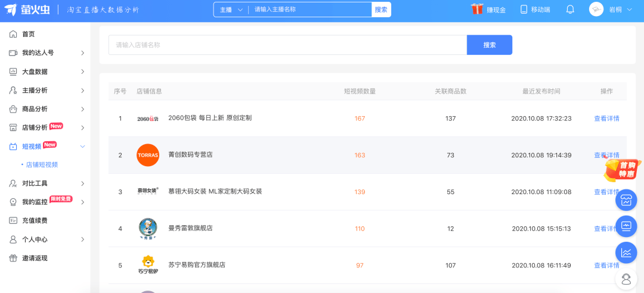Open the line chart floating icon
644x293 pixels.
point(626,253)
